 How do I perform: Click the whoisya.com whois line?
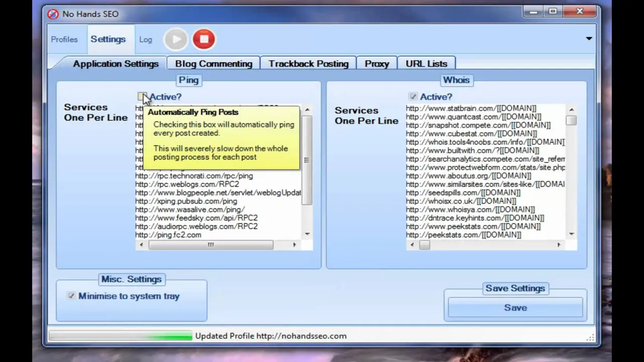[470, 210]
